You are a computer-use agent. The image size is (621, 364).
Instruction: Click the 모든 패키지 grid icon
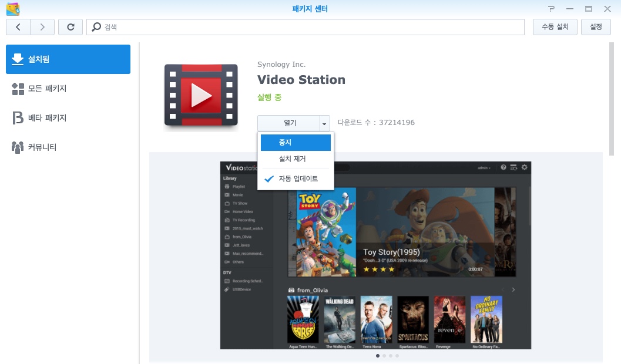pos(18,89)
